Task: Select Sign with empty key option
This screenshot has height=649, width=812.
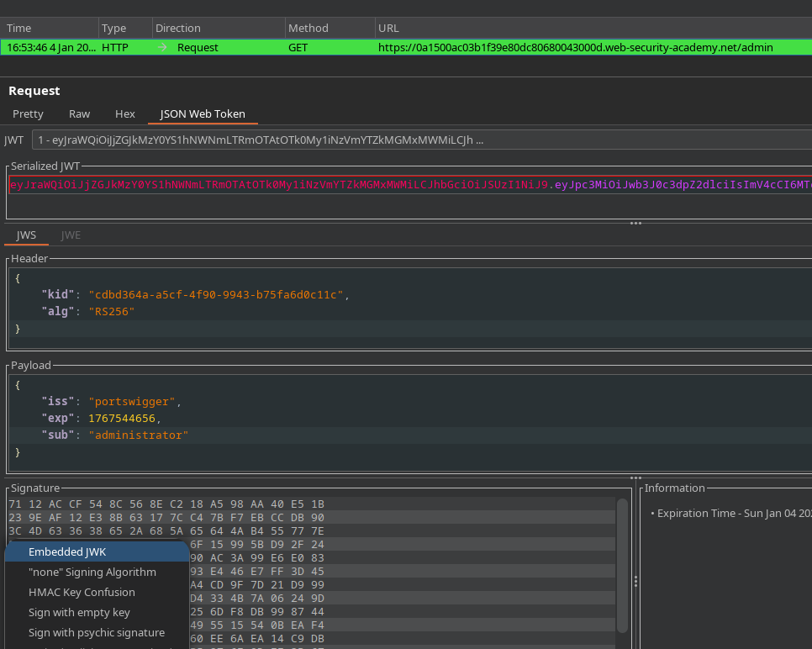Action: 79,612
